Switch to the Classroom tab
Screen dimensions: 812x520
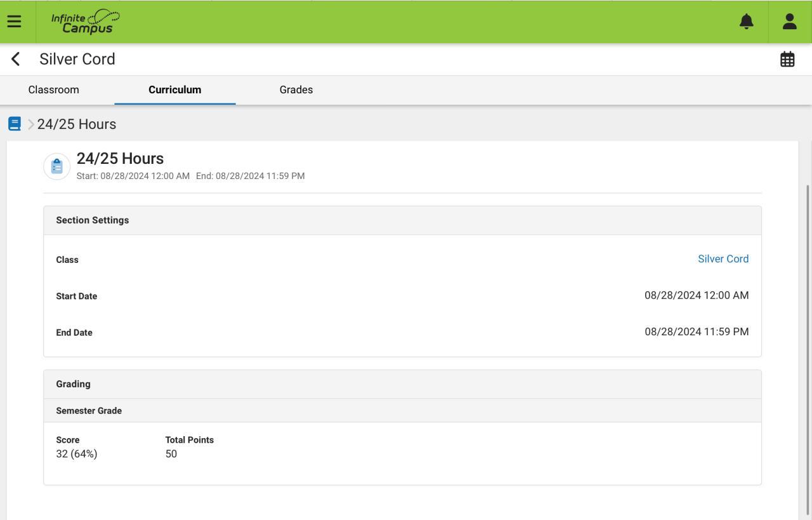[x=54, y=90]
